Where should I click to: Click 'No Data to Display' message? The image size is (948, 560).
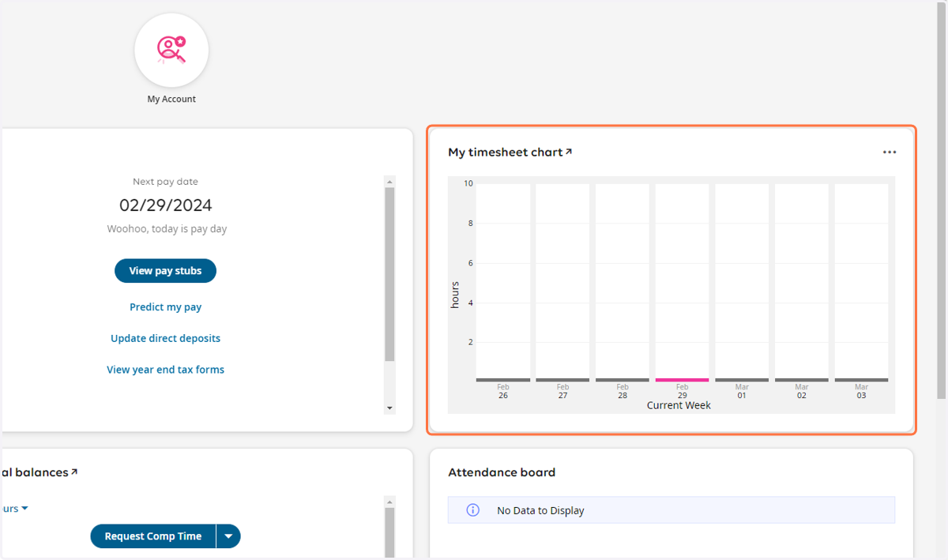[540, 511]
